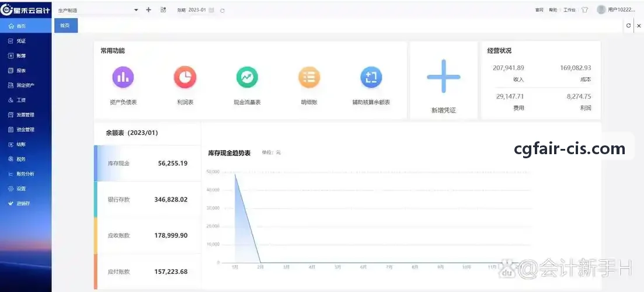Screen dimensions: 644x292
Task: Click the 经营状况 heading
Action: (x=499, y=51)
